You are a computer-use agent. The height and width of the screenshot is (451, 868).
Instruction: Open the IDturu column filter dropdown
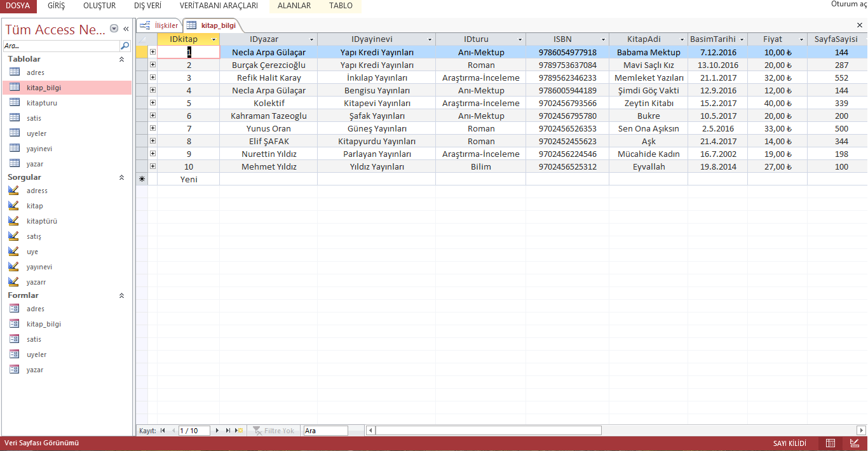pos(520,40)
